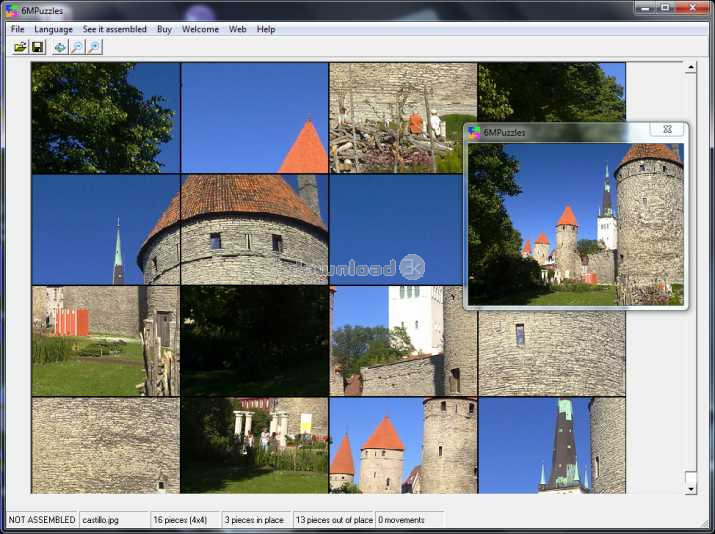This screenshot has width=715, height=534.
Task: Click the 6MPuzzles app icon in title bar
Action: (x=12, y=10)
